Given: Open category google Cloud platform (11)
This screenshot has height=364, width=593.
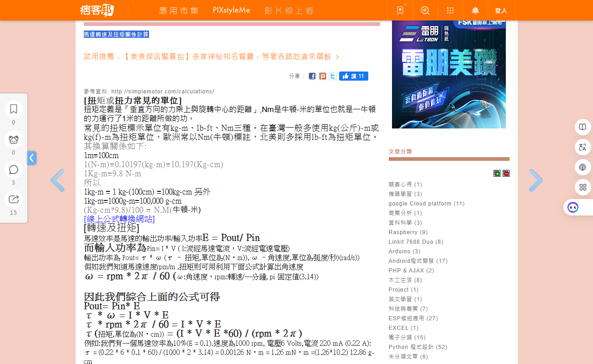Looking at the screenshot, I should 427,204.
